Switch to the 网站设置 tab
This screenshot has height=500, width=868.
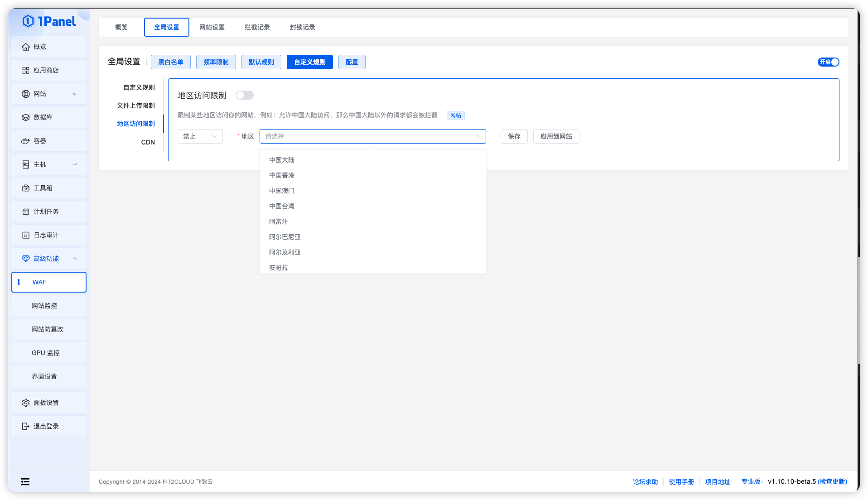coord(212,27)
